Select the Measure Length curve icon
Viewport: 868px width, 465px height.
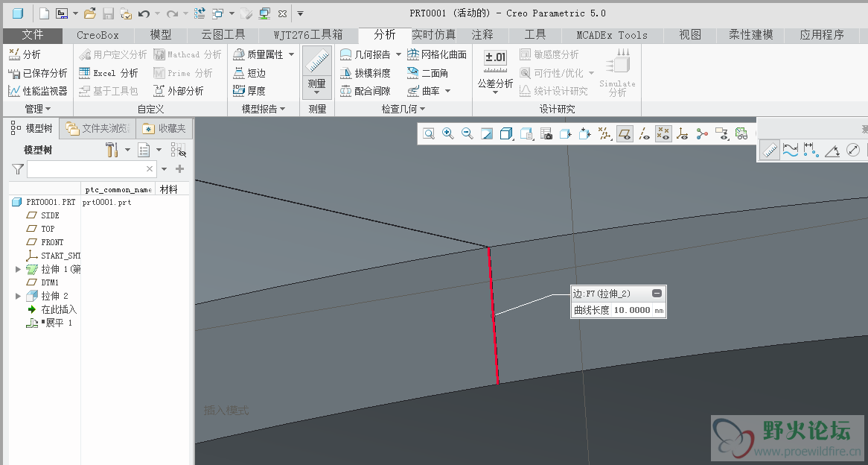[791, 150]
